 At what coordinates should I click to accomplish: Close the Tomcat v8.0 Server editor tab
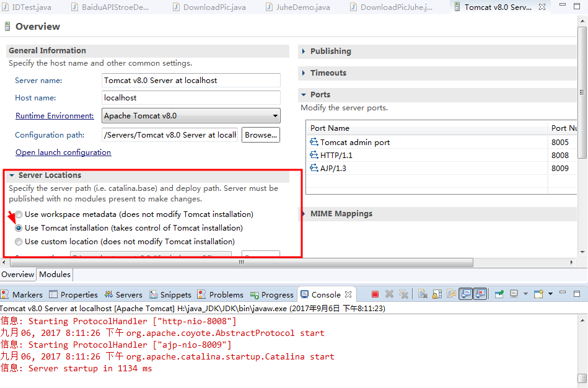coord(542,7)
